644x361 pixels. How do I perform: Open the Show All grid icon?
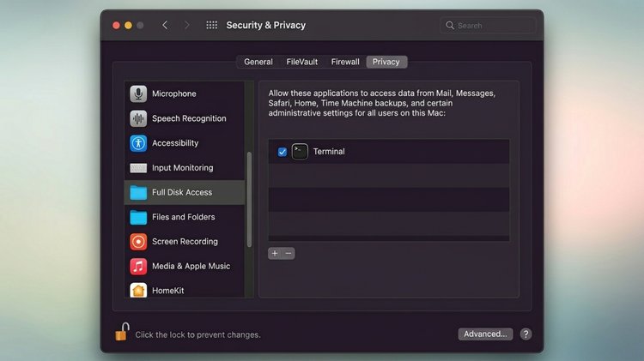click(x=211, y=25)
